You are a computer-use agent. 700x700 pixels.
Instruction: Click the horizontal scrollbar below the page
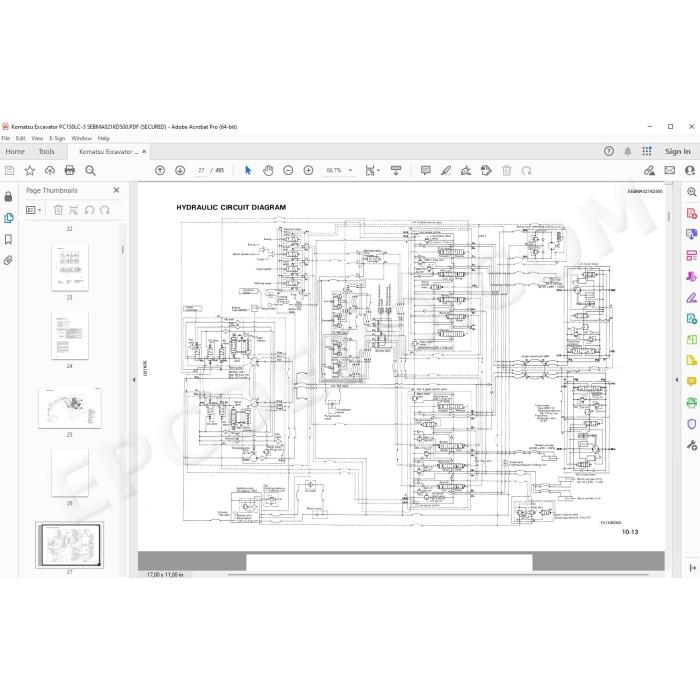point(438,575)
